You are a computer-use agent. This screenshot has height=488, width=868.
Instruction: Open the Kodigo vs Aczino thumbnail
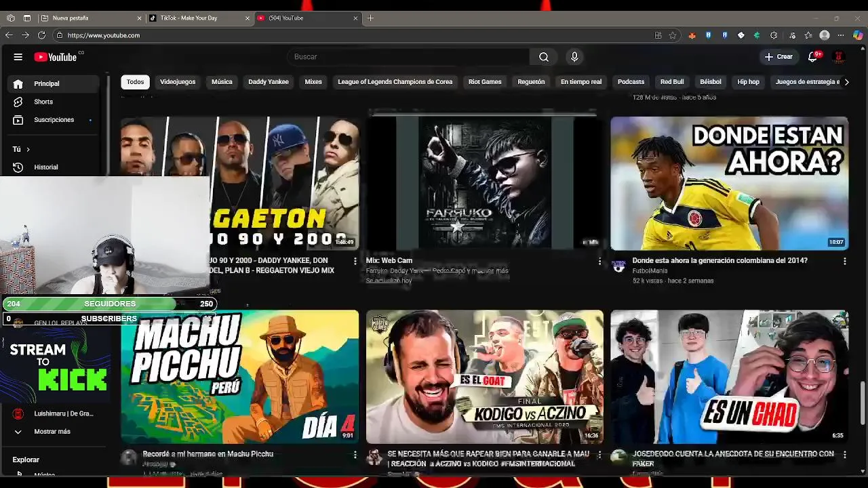point(484,377)
